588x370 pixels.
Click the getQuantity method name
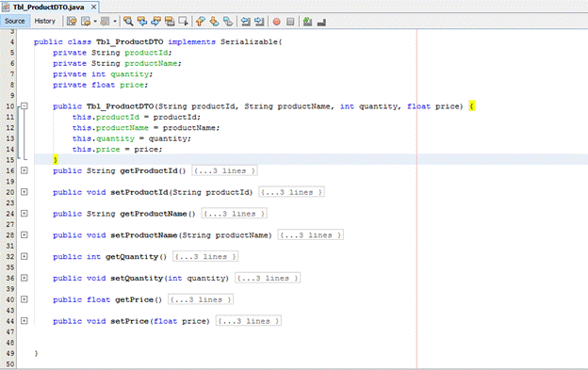pos(132,257)
